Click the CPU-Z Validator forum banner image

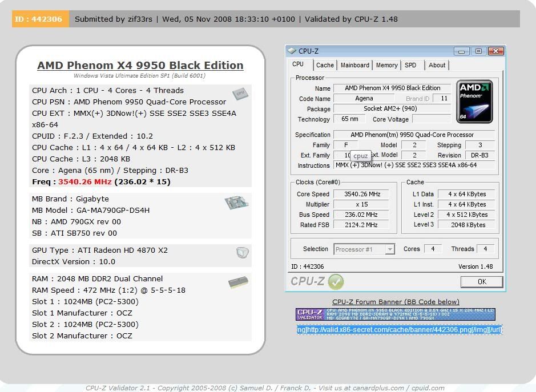click(396, 314)
